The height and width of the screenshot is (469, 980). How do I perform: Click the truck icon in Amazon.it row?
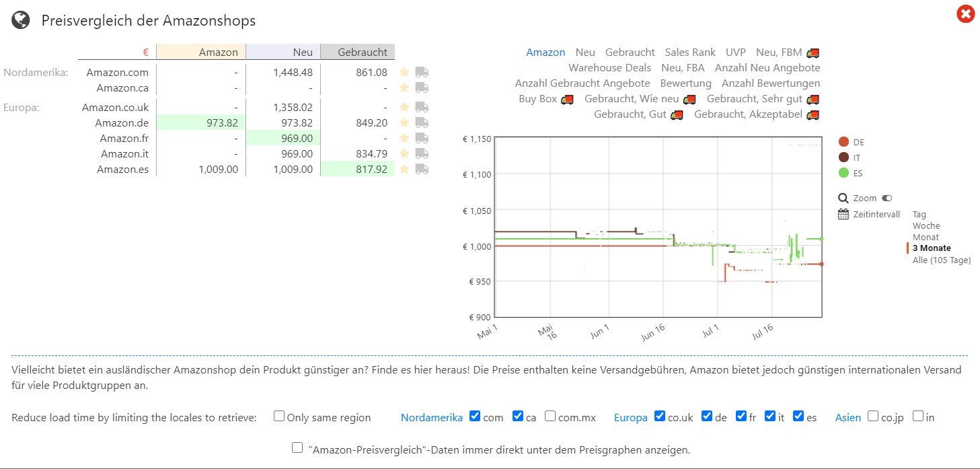pos(422,153)
